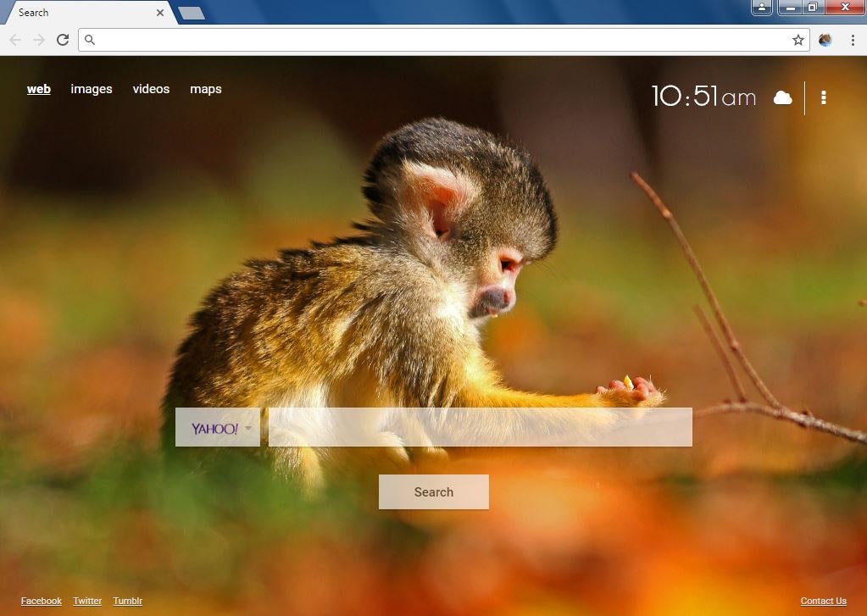Click the forward navigation arrow

tap(39, 40)
